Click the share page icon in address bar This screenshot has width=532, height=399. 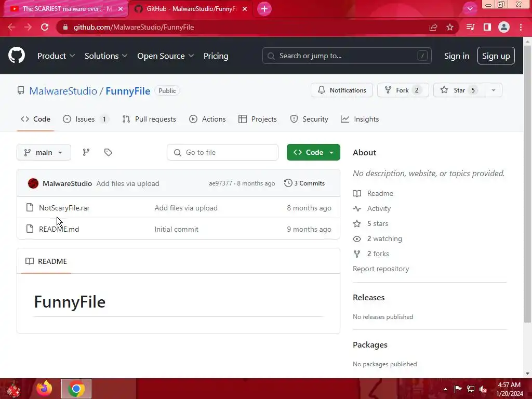pos(433,27)
